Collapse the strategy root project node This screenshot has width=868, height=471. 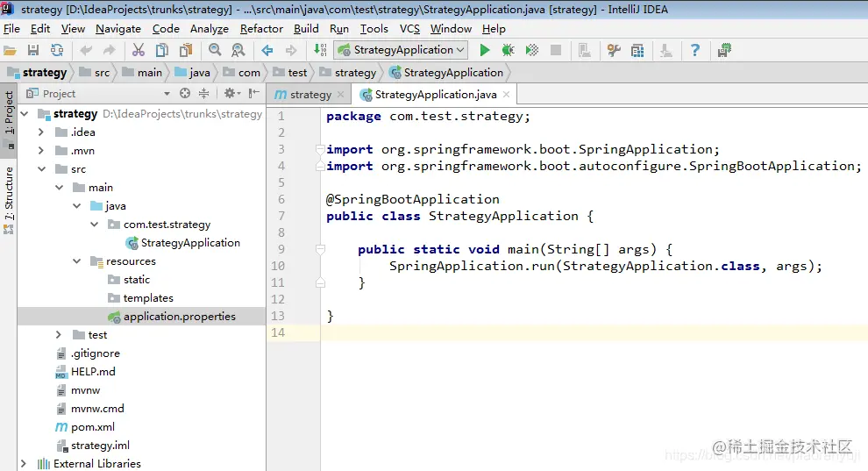(25, 114)
